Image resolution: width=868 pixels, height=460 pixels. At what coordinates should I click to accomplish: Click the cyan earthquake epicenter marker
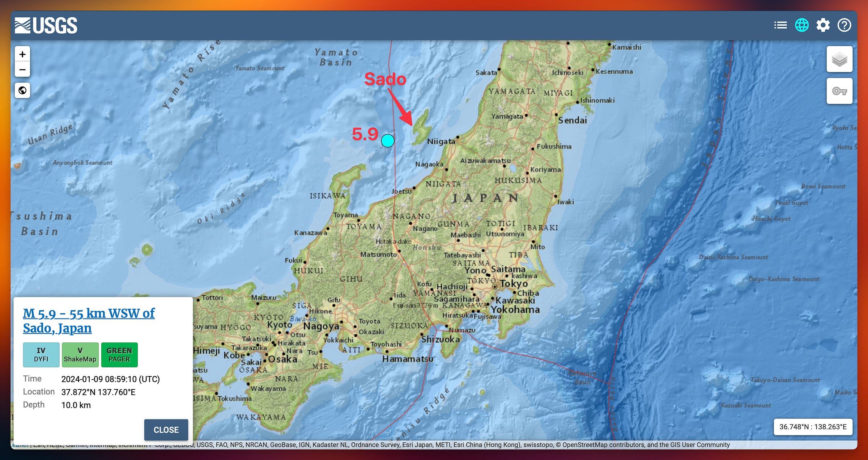(388, 140)
